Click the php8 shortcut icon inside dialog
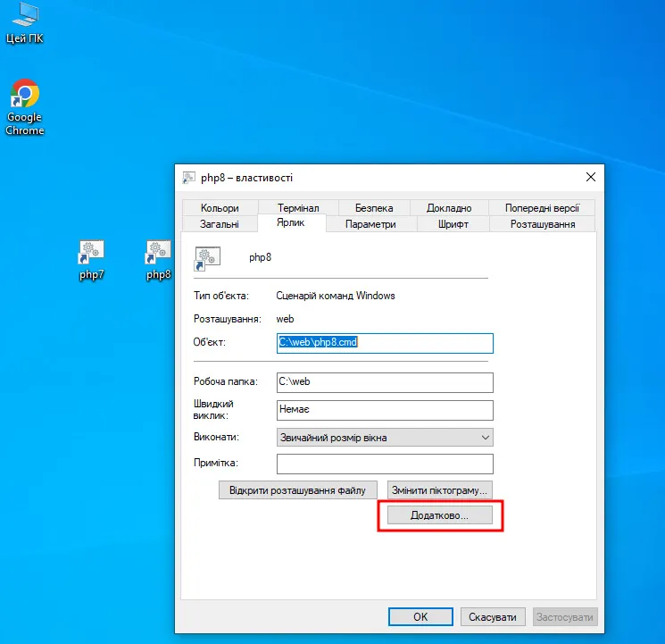This screenshot has height=644, width=665. [x=207, y=259]
